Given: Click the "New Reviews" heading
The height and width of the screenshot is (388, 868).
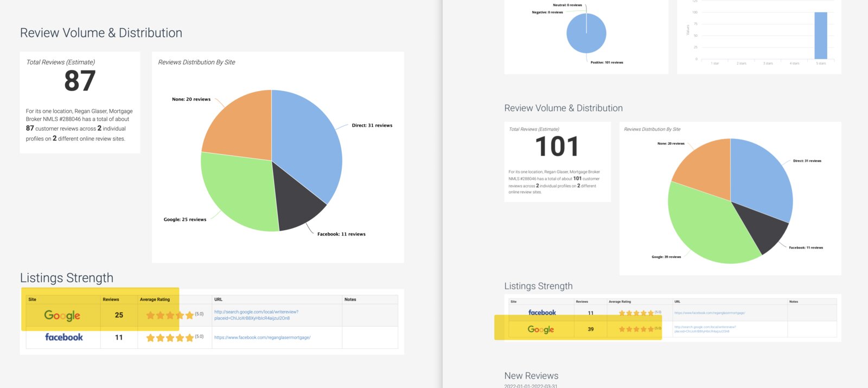Looking at the screenshot, I should (531, 376).
